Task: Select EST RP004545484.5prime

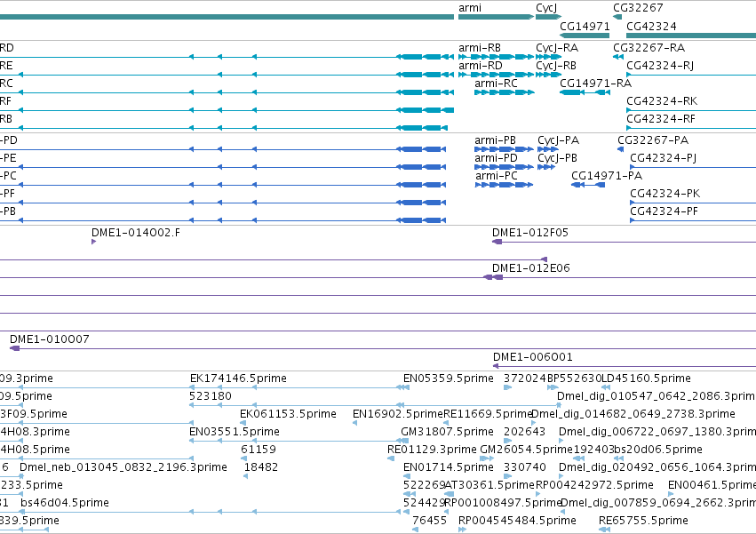Action: pyautogui.click(x=517, y=522)
